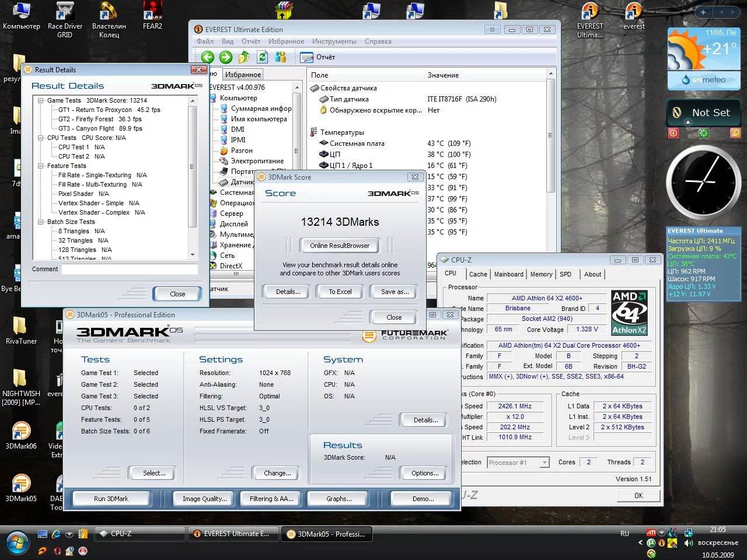
Task: Open the Processor #1 selection dropdown
Action: tap(518, 463)
